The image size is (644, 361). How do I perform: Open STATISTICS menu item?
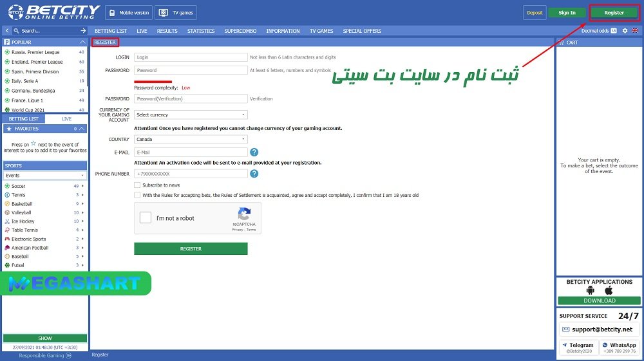(201, 31)
